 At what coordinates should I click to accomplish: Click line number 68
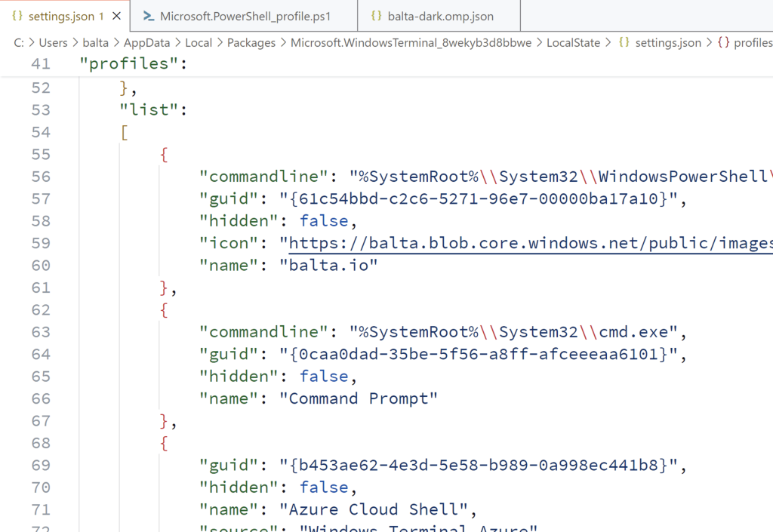point(41,443)
